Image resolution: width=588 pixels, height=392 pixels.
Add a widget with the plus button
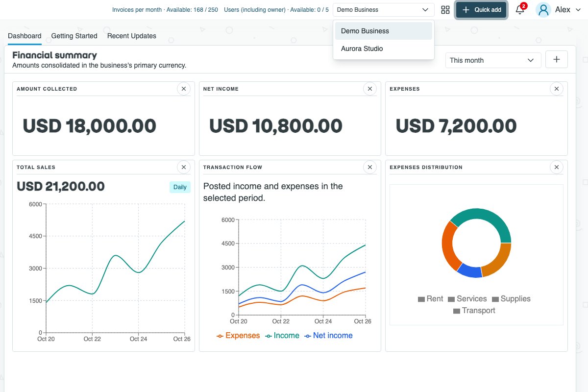tap(557, 59)
